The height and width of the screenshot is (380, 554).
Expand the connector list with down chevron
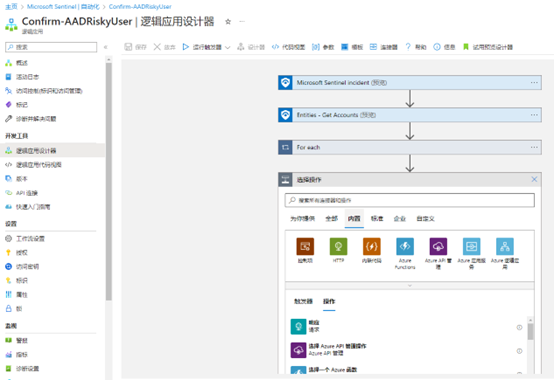pyautogui.click(x=410, y=285)
